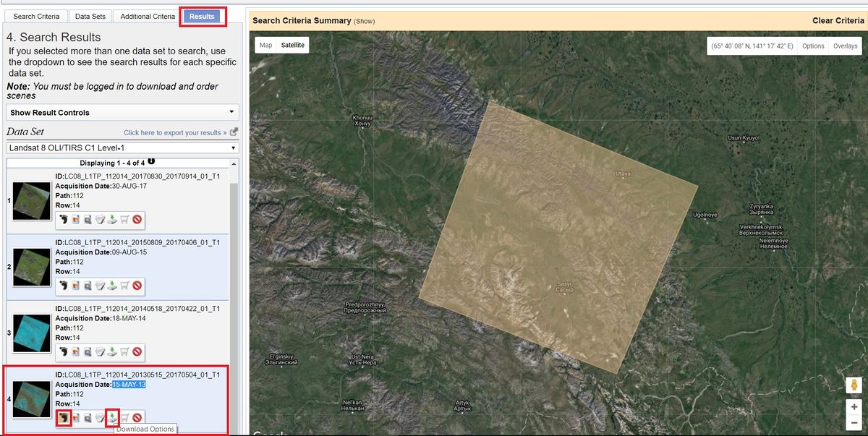Switch the basemap to Map view
The width and height of the screenshot is (868, 436).
tap(265, 45)
